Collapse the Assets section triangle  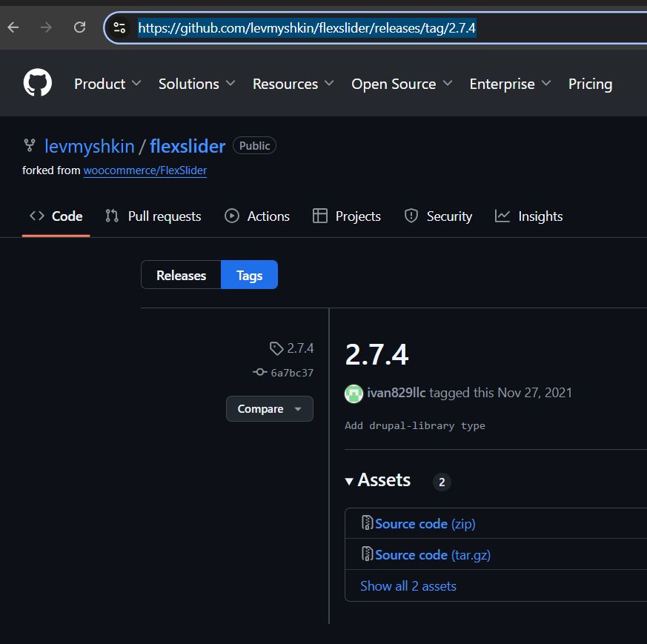[349, 481]
